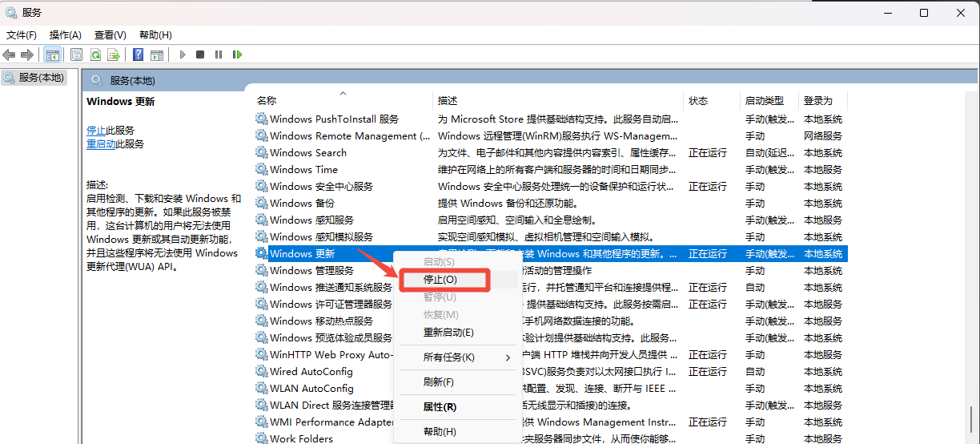Click the gear icon beside Work Folders
The image size is (980, 444).
(x=262, y=438)
